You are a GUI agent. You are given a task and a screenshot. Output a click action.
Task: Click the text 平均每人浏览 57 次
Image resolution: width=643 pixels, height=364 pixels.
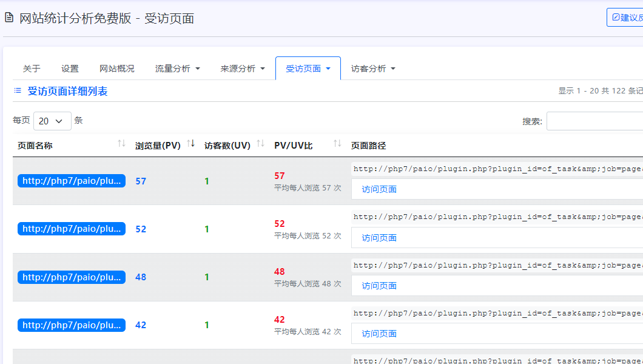308,187
